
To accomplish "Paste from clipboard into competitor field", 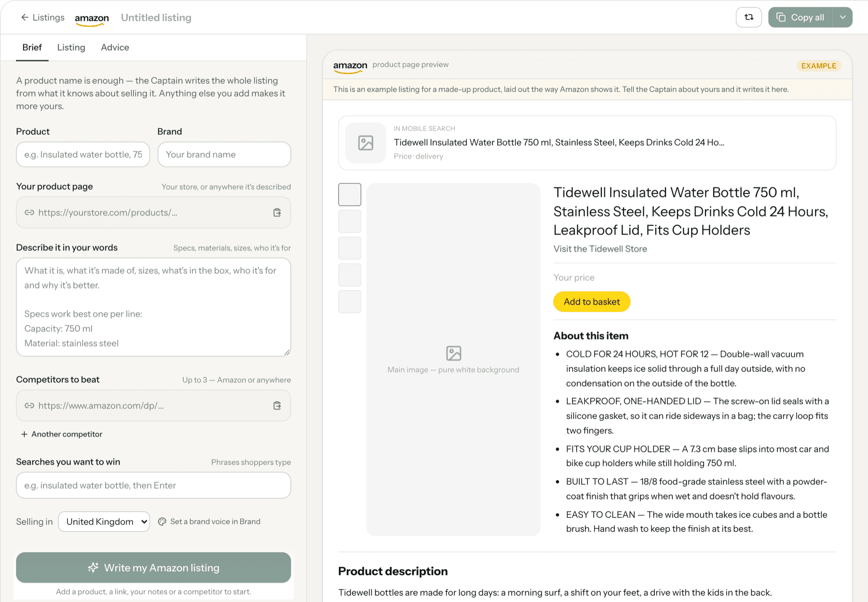I will tap(277, 405).
